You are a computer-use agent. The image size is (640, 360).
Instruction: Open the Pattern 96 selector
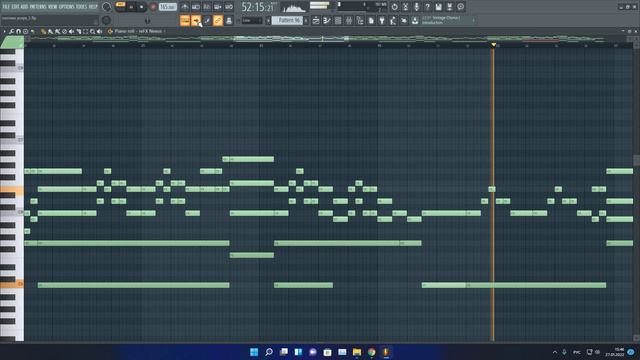[x=287, y=20]
